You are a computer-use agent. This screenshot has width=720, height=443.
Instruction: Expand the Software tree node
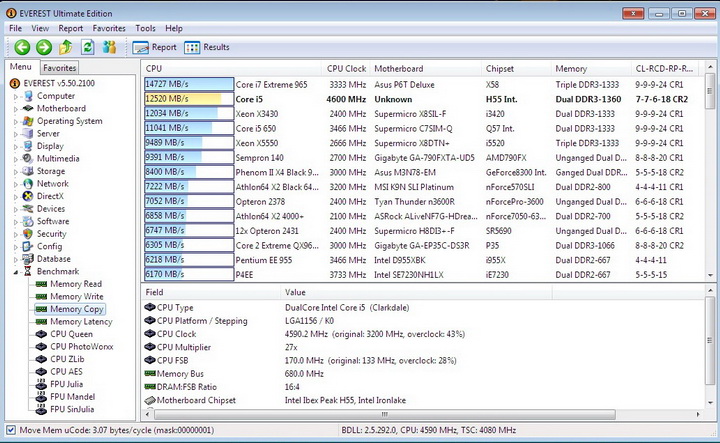click(16, 222)
